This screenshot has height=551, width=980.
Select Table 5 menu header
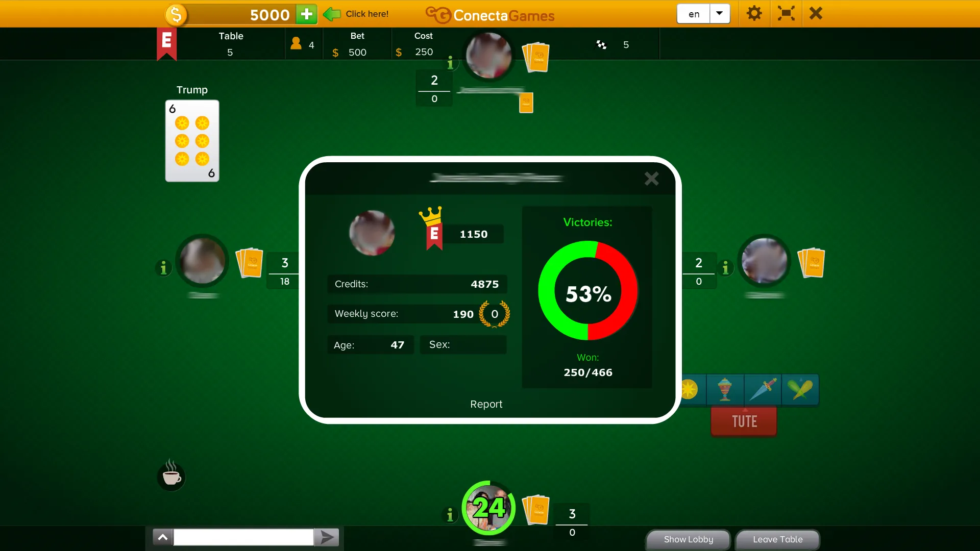coord(231,44)
